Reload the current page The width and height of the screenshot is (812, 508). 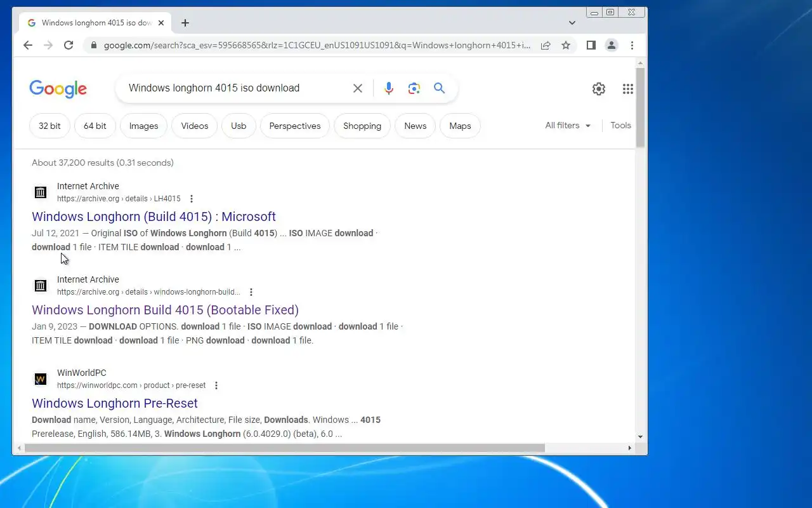(x=69, y=45)
